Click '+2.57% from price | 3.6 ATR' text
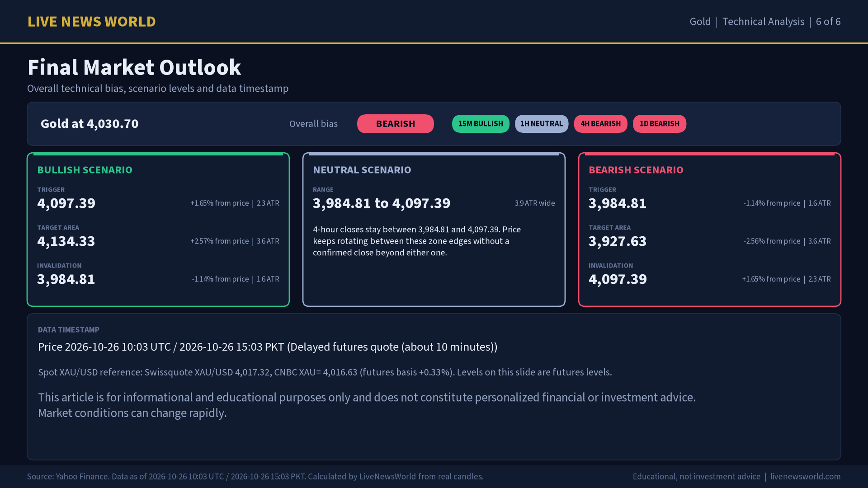 click(235, 241)
